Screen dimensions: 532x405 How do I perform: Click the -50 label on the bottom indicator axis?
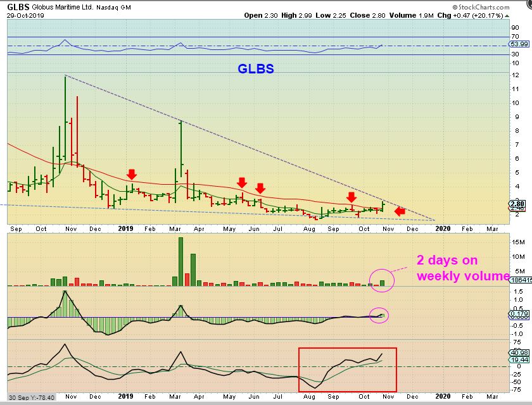(516, 382)
